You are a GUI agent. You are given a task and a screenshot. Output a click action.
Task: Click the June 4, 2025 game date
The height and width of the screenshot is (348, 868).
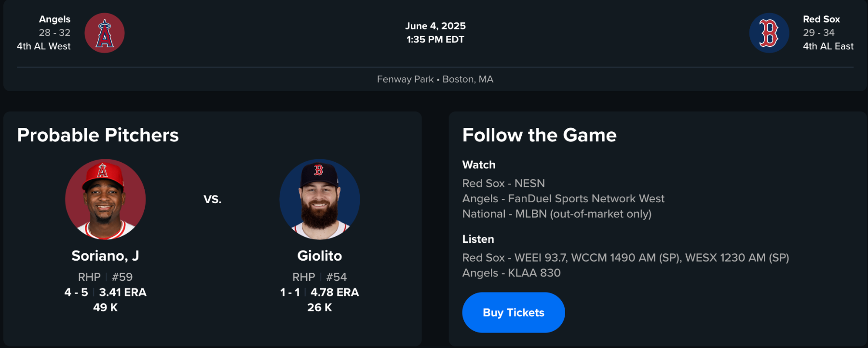(435, 26)
